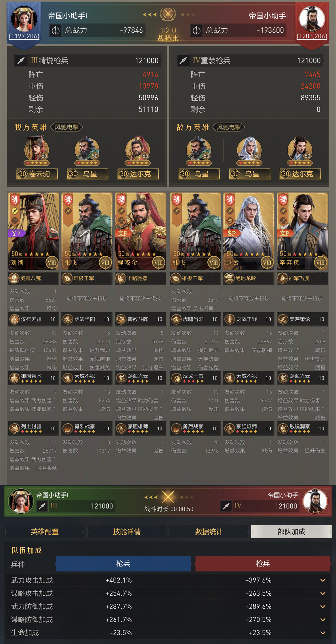Open the 技能详情 tab

tap(127, 532)
